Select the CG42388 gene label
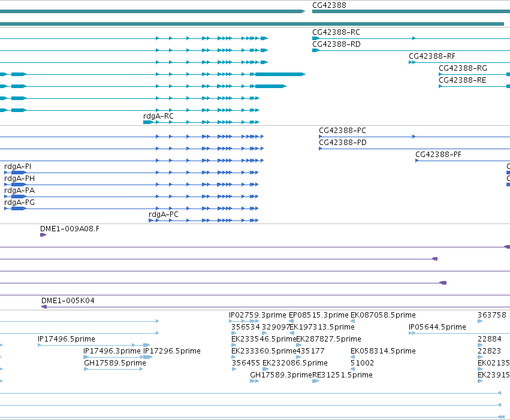510x420 pixels. pos(329,5)
